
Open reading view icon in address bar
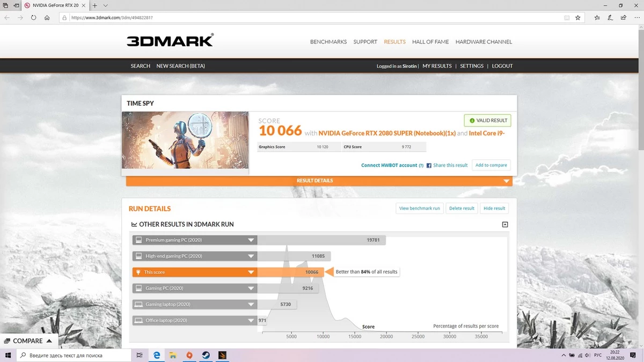tap(567, 18)
